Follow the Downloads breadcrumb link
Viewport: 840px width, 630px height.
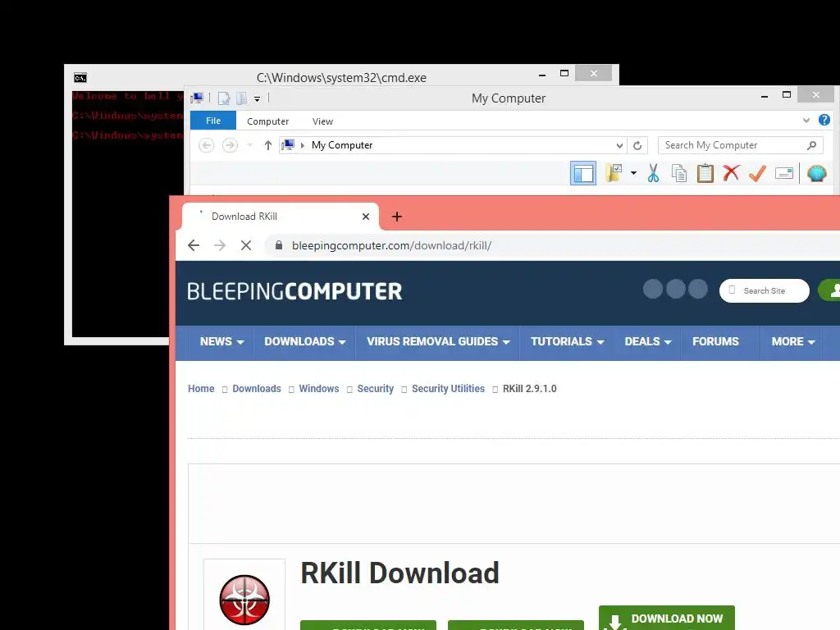coord(257,388)
